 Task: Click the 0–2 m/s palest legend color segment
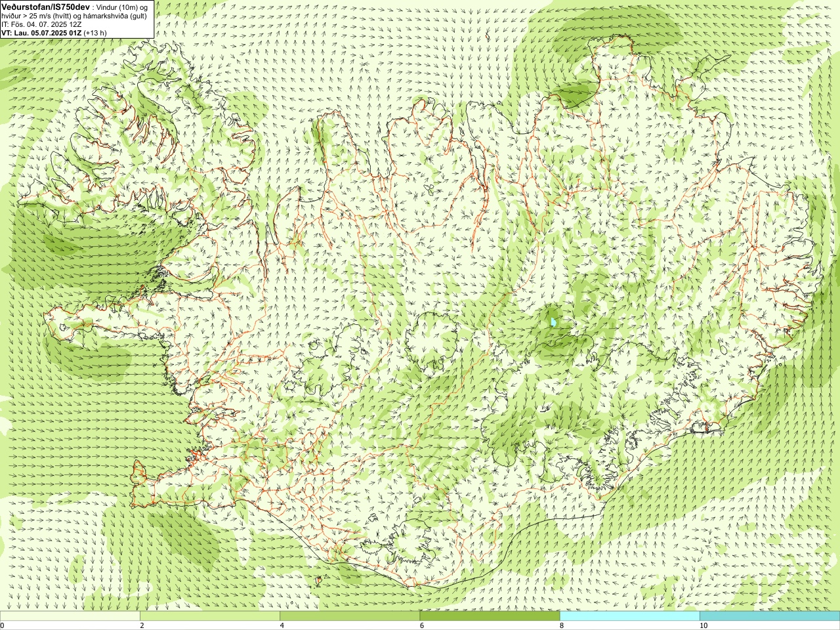(x=70, y=616)
